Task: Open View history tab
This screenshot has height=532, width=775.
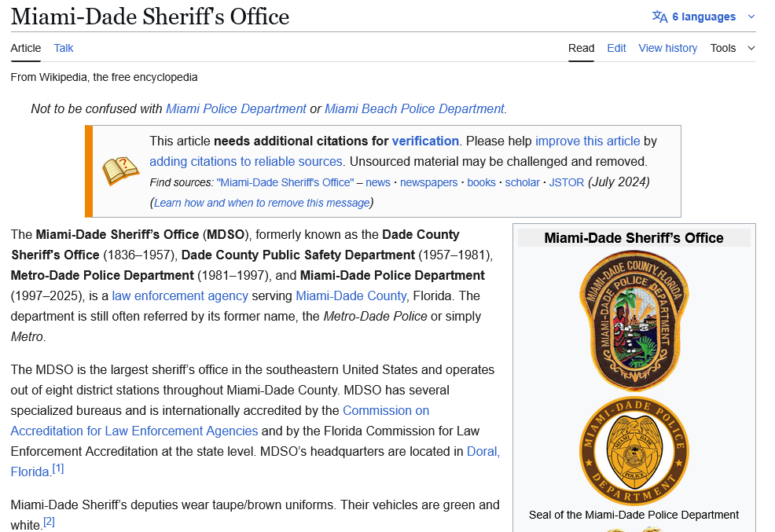Action: click(x=667, y=48)
